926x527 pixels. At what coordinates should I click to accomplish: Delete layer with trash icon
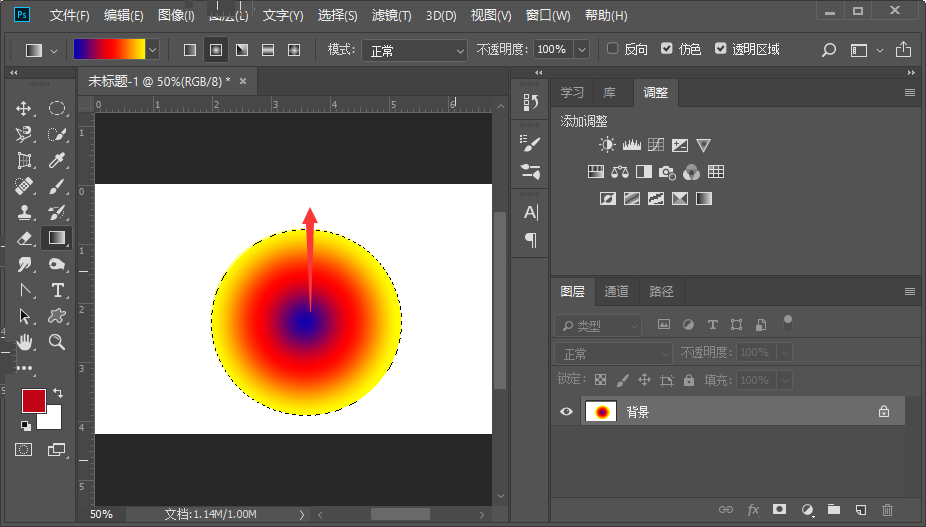[x=887, y=509]
